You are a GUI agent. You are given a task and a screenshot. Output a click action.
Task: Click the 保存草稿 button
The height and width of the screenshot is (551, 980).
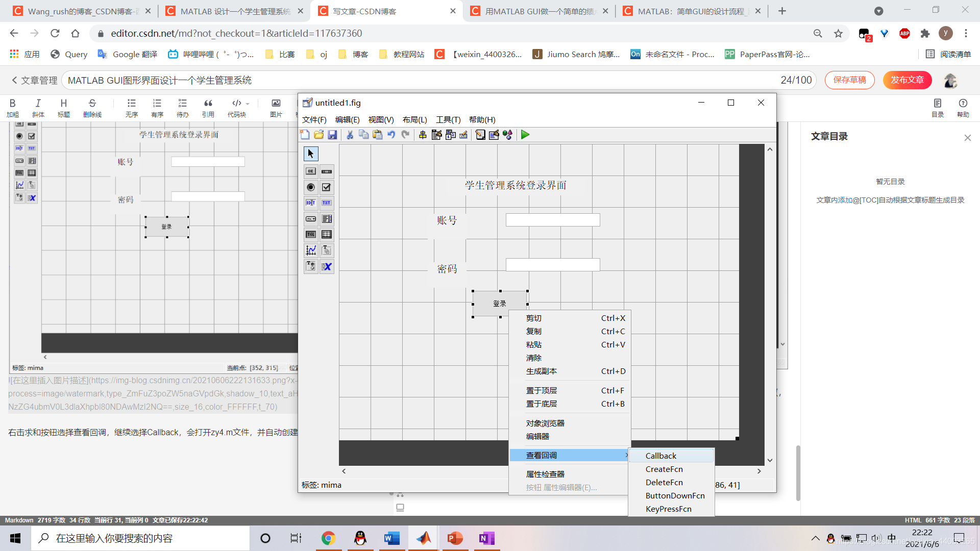[849, 80]
